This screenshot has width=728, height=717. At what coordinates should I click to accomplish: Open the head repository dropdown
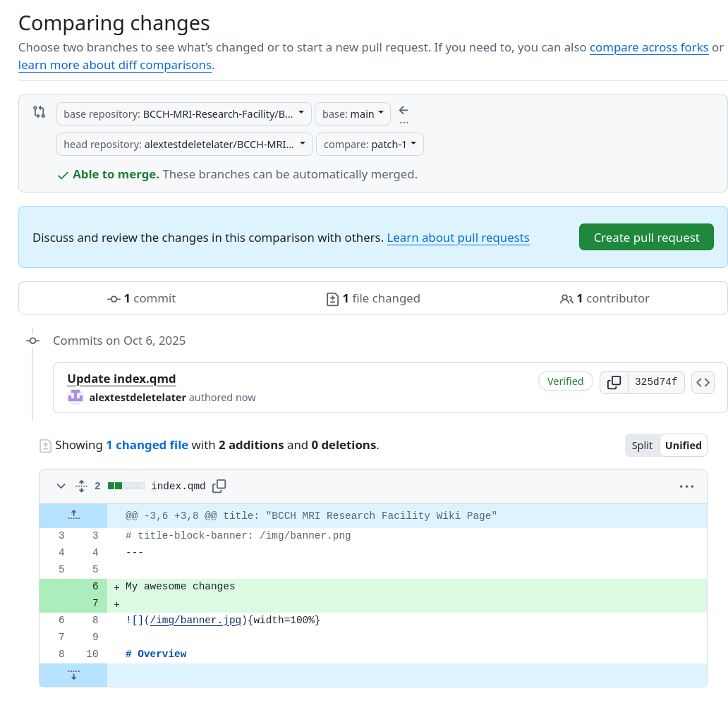[183, 145]
